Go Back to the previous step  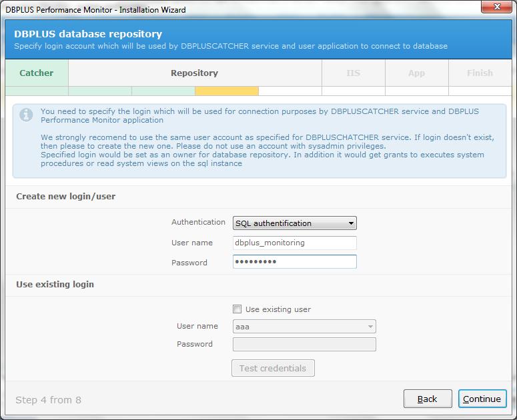tap(428, 399)
